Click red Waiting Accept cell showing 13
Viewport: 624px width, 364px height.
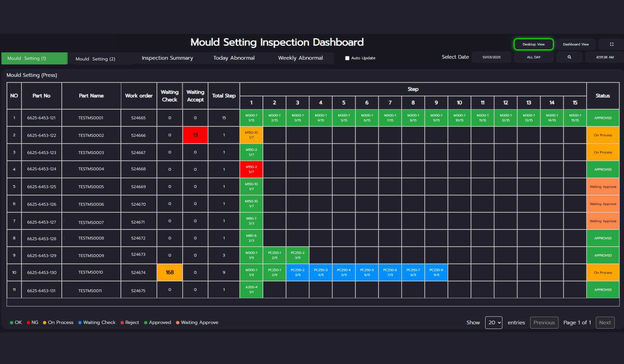click(x=195, y=135)
